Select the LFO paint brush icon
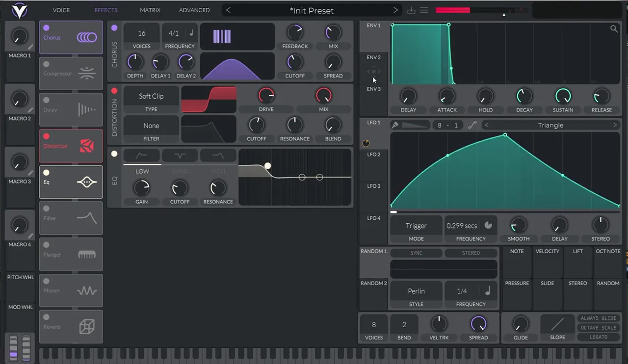This screenshot has width=628, height=364. click(x=394, y=125)
